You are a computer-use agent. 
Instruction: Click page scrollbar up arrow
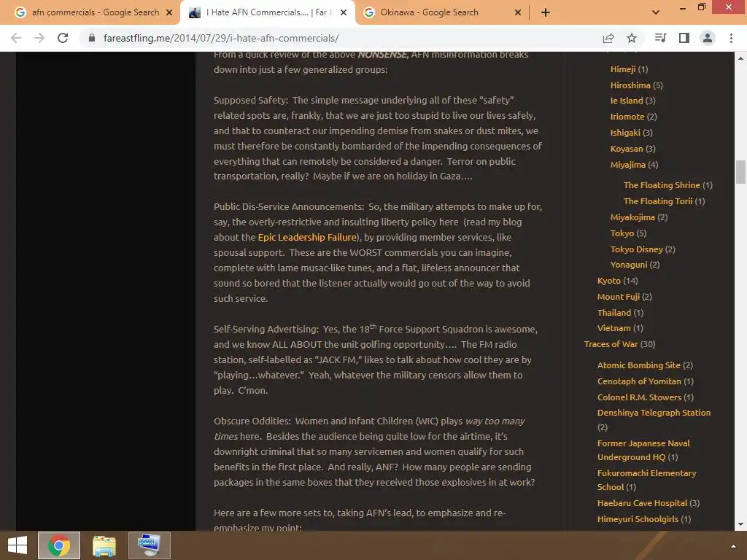coord(740,58)
